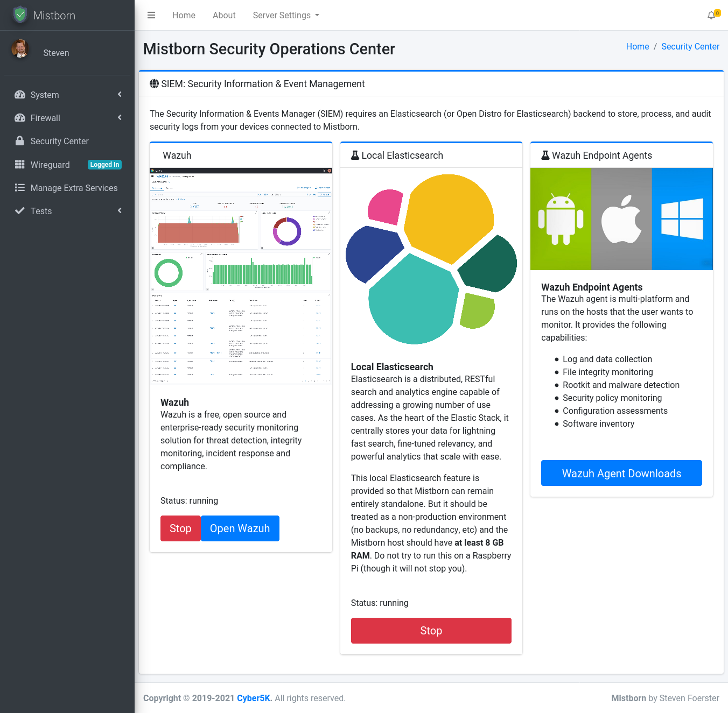Viewport: 728px width, 713px height.
Task: Click the Manage Extra Services list icon
Action: click(x=20, y=188)
